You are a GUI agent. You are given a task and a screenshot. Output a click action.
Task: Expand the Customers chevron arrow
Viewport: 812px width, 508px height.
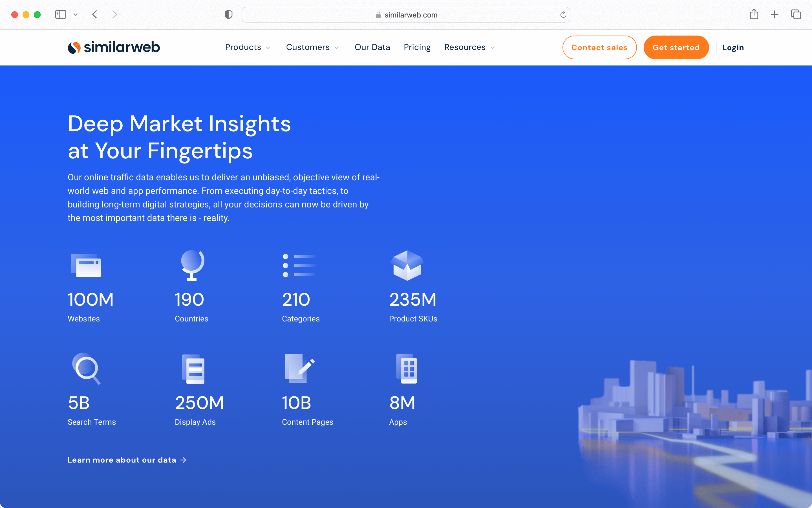(x=337, y=48)
